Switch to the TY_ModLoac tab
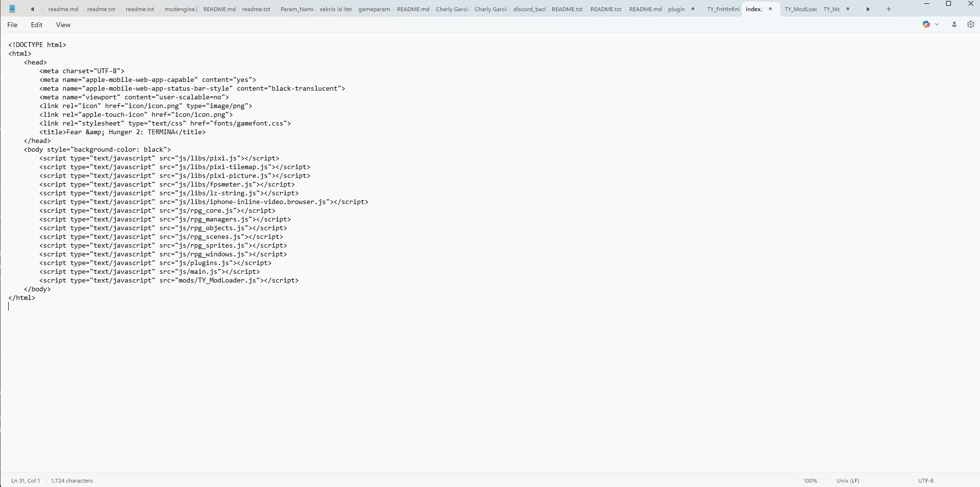 tap(800, 9)
